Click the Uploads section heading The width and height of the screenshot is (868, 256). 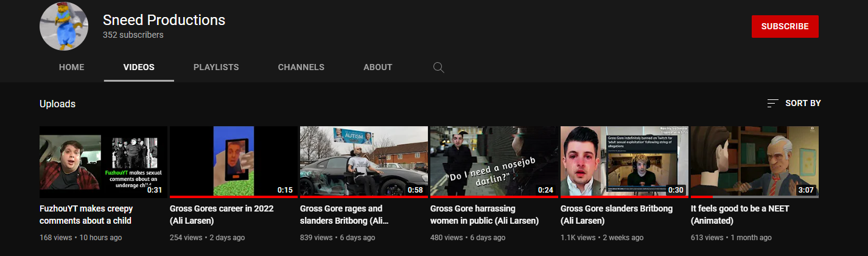[57, 104]
